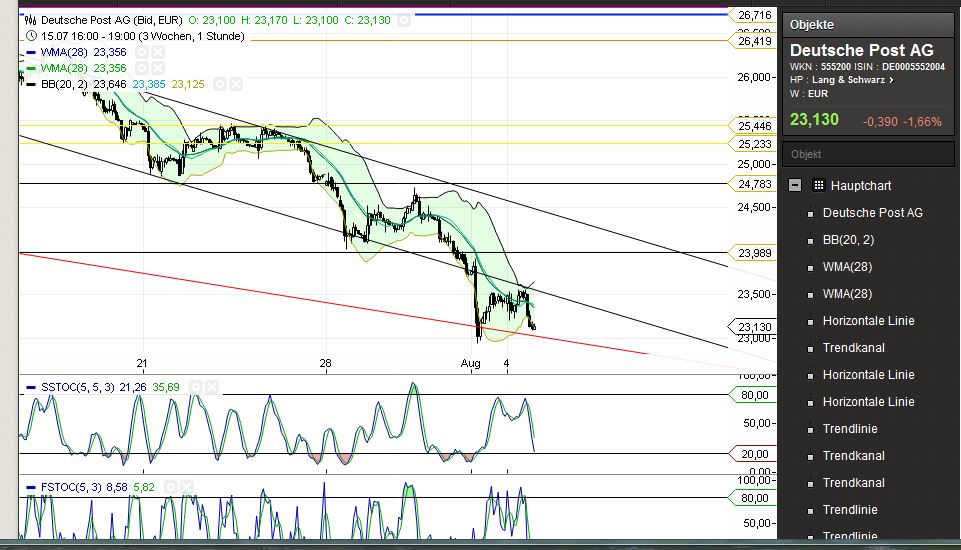Image resolution: width=961 pixels, height=550 pixels.
Task: Click the 20,00 level marker in SSTOC panel
Action: click(x=753, y=454)
